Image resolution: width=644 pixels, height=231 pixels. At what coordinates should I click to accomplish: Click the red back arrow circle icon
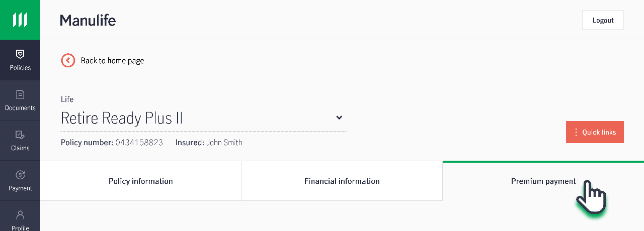pos(68,60)
